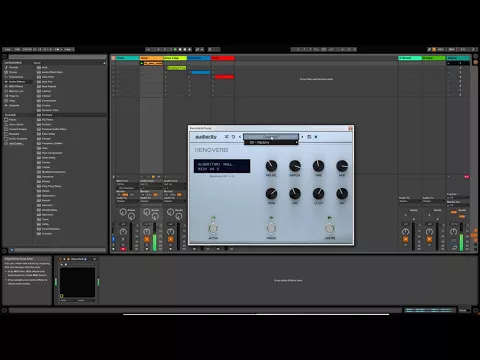Select the A Reverb return track header

click(x=410, y=58)
